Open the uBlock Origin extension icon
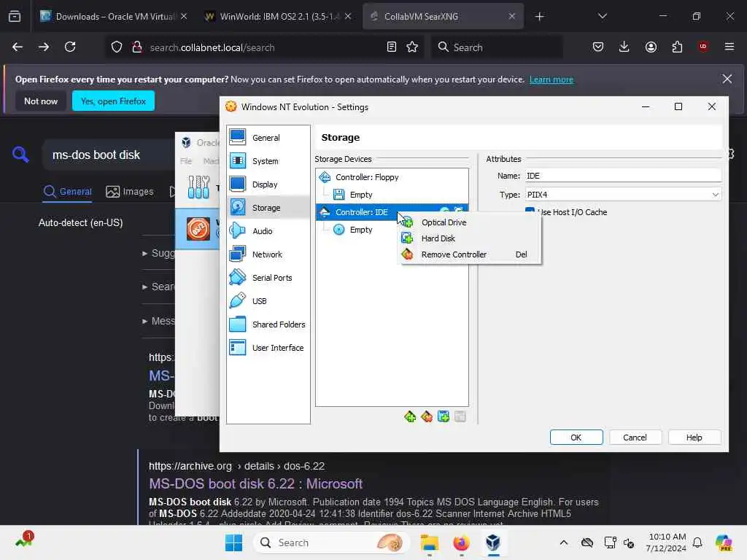 703,47
